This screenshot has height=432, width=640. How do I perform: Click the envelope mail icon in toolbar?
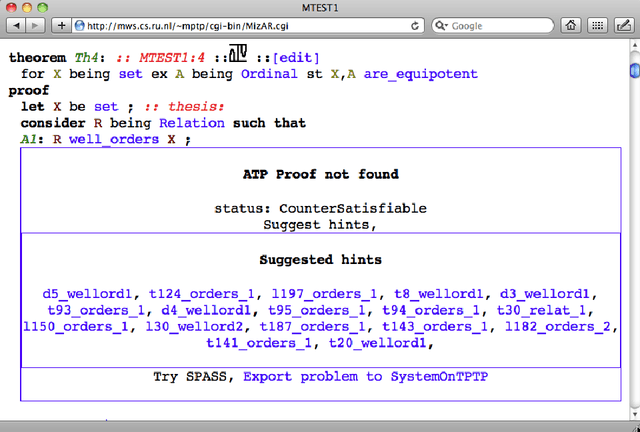click(x=623, y=25)
